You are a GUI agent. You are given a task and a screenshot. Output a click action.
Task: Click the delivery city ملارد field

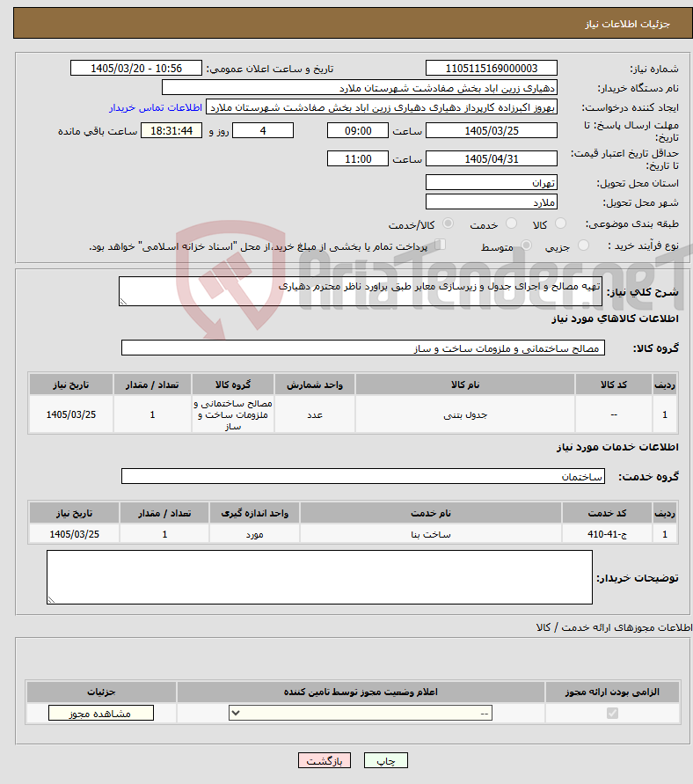[491, 201]
